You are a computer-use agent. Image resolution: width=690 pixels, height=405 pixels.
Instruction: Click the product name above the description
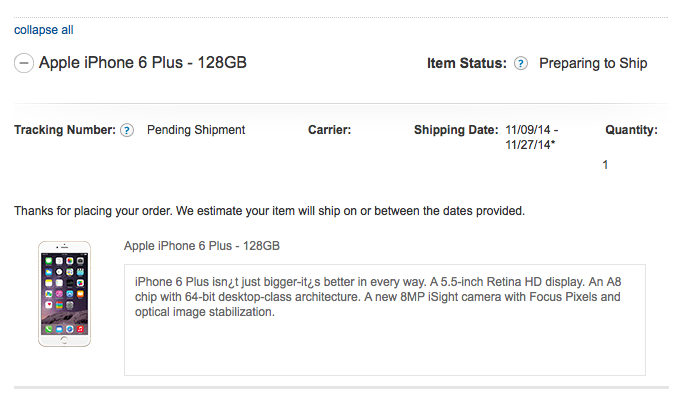tap(201, 245)
